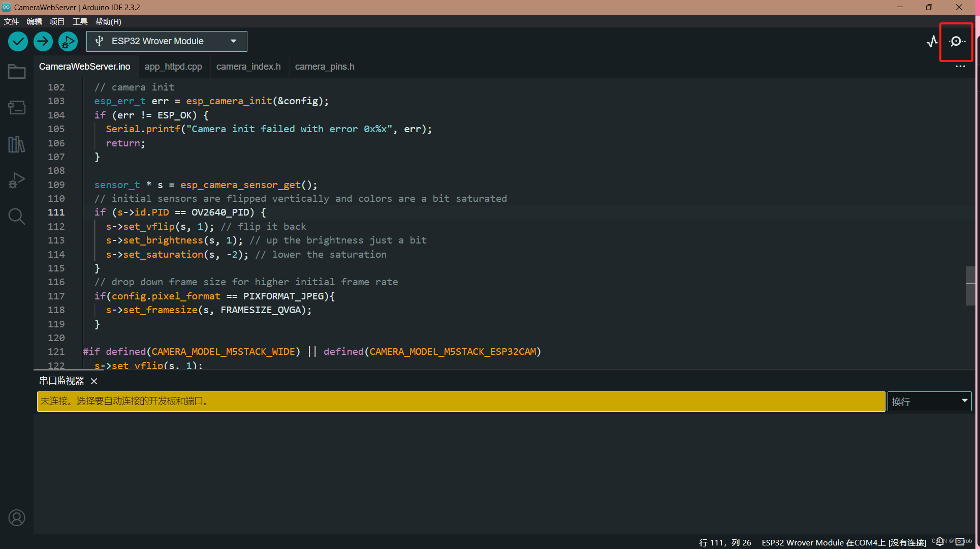Start the Debug button in toolbar
The width and height of the screenshot is (980, 549).
point(68,41)
